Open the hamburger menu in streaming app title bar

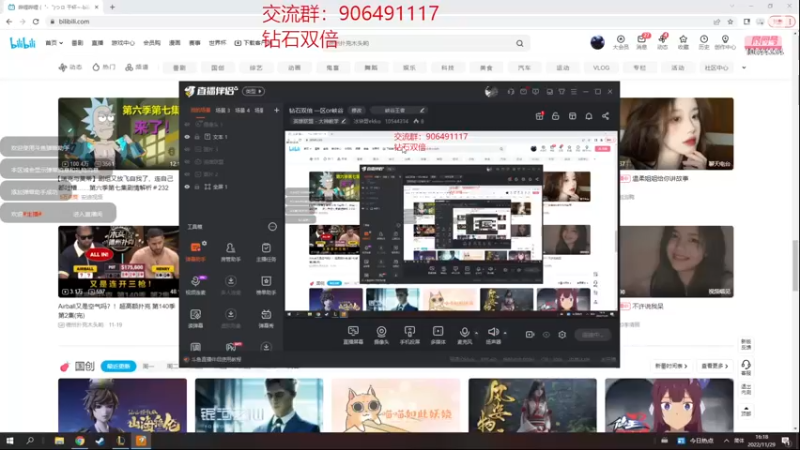tap(573, 91)
